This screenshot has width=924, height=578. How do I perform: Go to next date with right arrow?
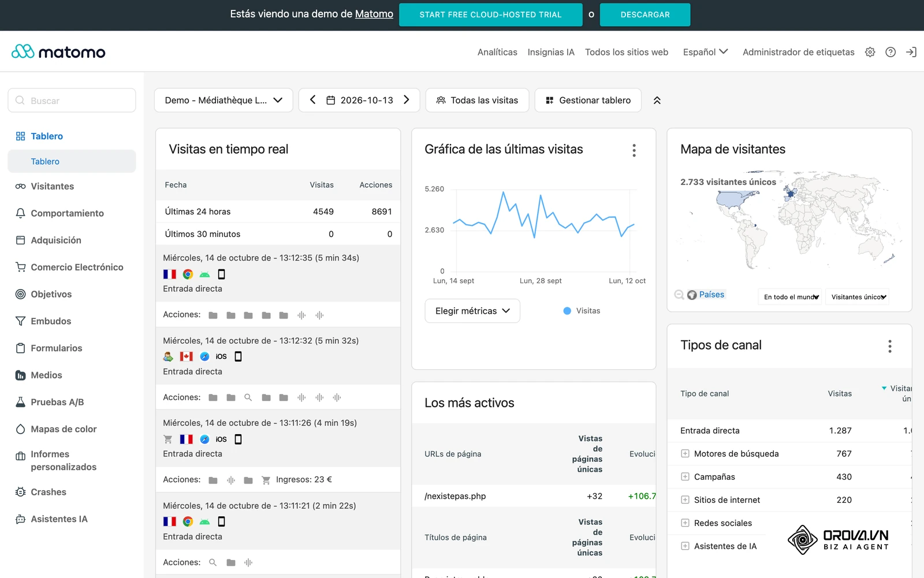point(407,100)
